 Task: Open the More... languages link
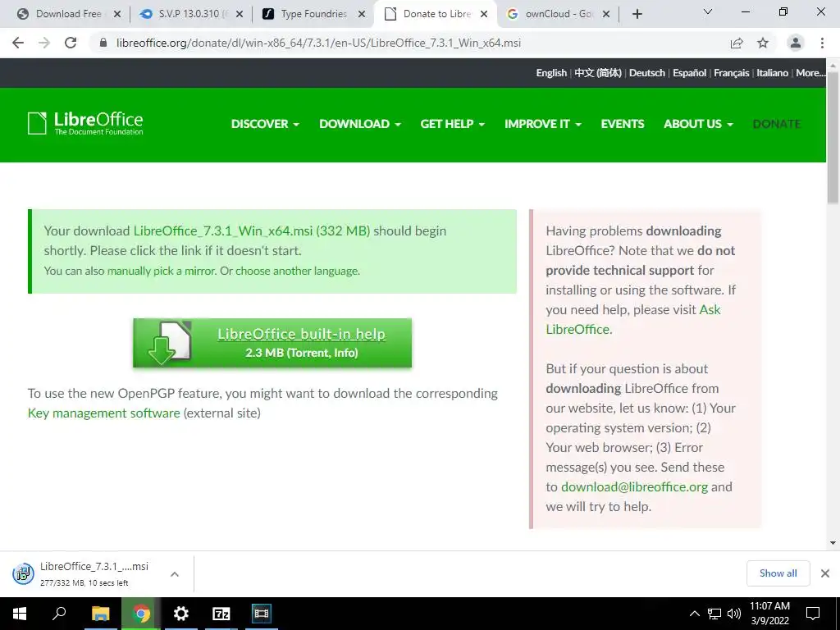tap(810, 73)
